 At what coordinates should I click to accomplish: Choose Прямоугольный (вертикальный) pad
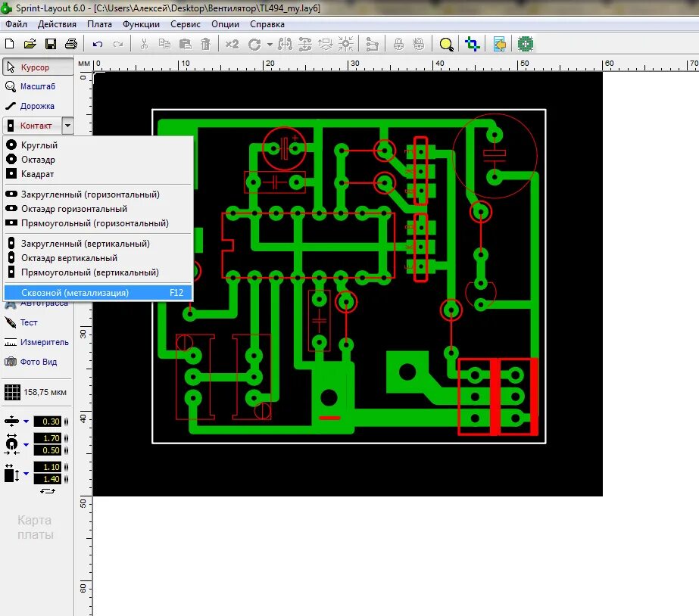[98, 272]
